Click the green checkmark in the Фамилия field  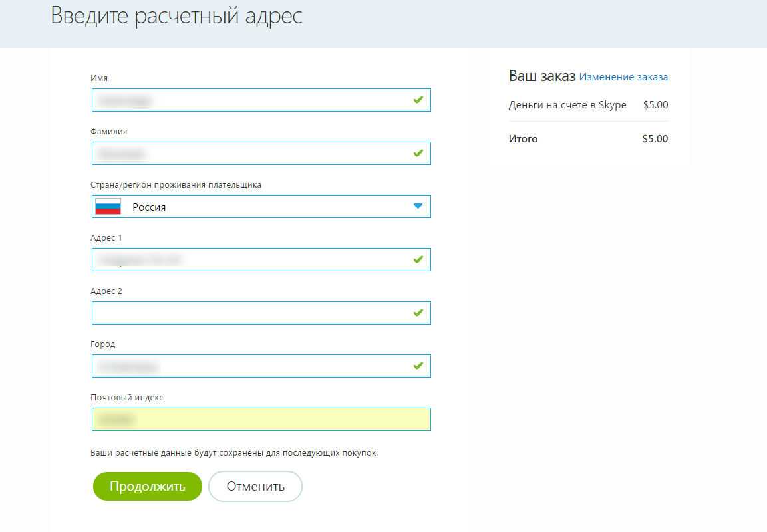click(x=418, y=153)
